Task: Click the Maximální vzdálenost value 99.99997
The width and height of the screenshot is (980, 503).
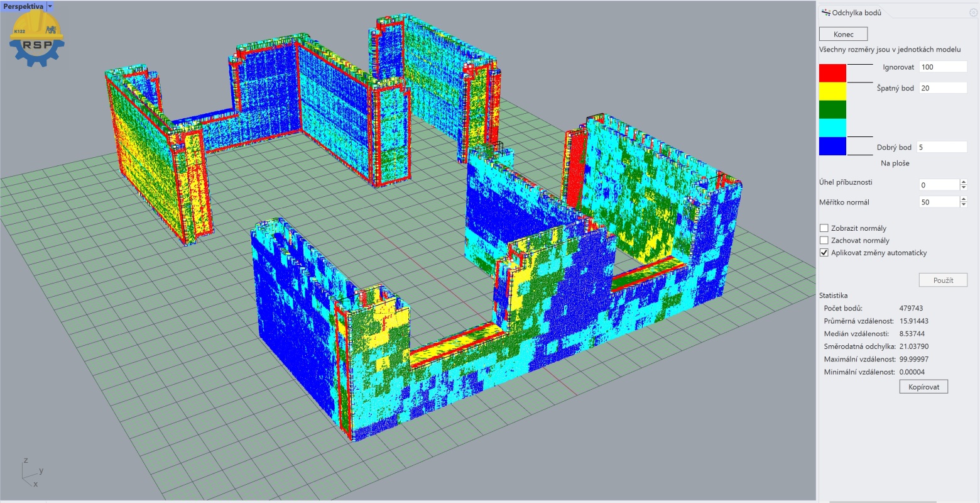Action: tap(913, 359)
